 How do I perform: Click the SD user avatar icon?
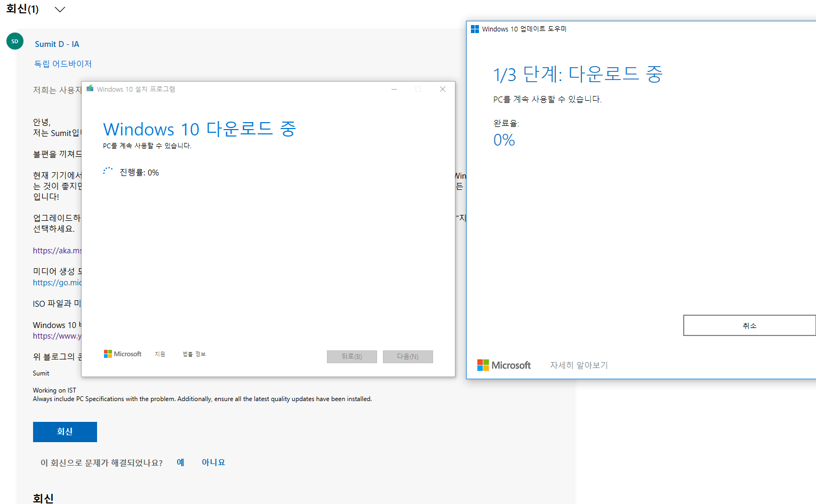(x=15, y=41)
